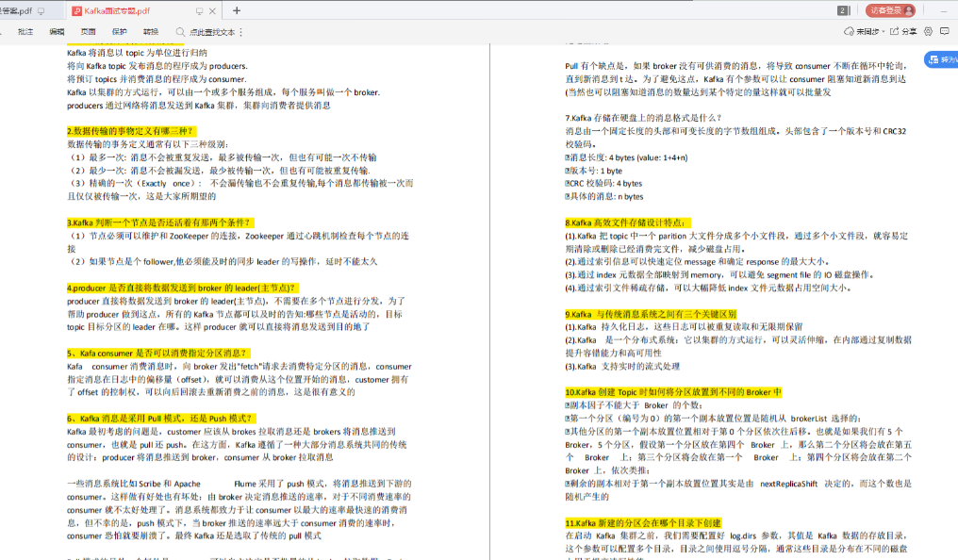Click the line CRC 校验码: 4 bytes
958x560 pixels.
click(x=603, y=184)
